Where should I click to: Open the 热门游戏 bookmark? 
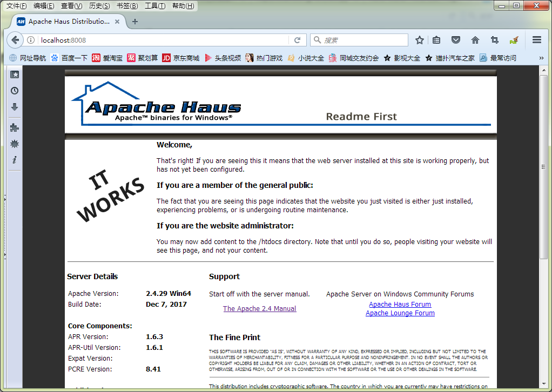tap(264, 58)
